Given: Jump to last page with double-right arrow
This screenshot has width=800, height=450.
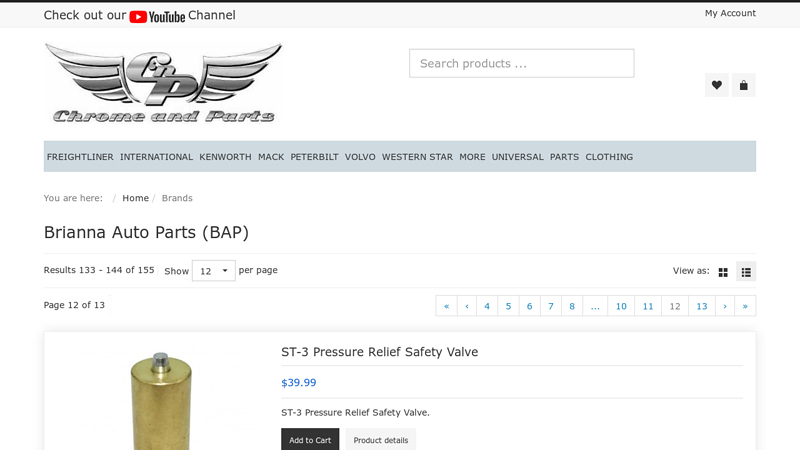Looking at the screenshot, I should [x=745, y=306].
